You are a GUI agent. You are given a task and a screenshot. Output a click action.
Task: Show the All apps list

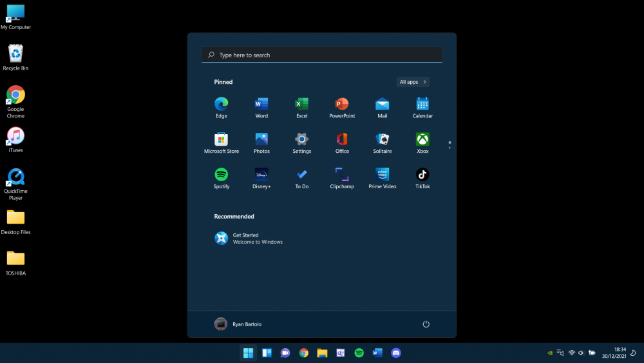click(x=413, y=82)
